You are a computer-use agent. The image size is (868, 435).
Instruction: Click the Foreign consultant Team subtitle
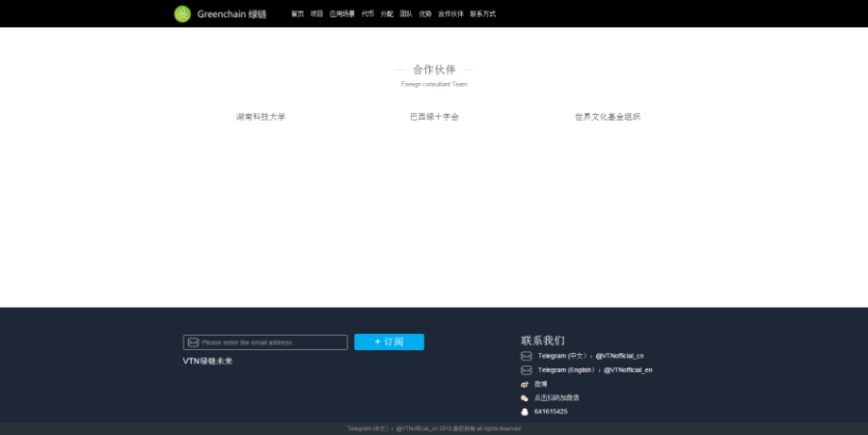(434, 84)
